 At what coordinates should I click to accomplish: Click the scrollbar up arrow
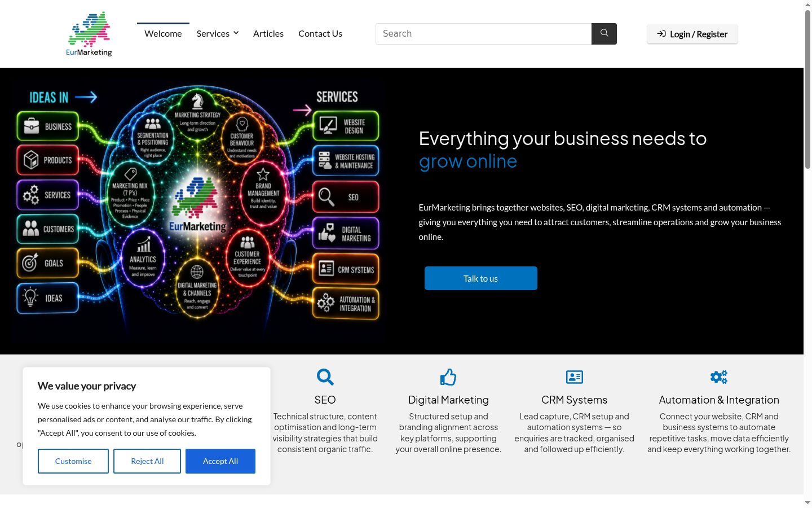coord(807,5)
